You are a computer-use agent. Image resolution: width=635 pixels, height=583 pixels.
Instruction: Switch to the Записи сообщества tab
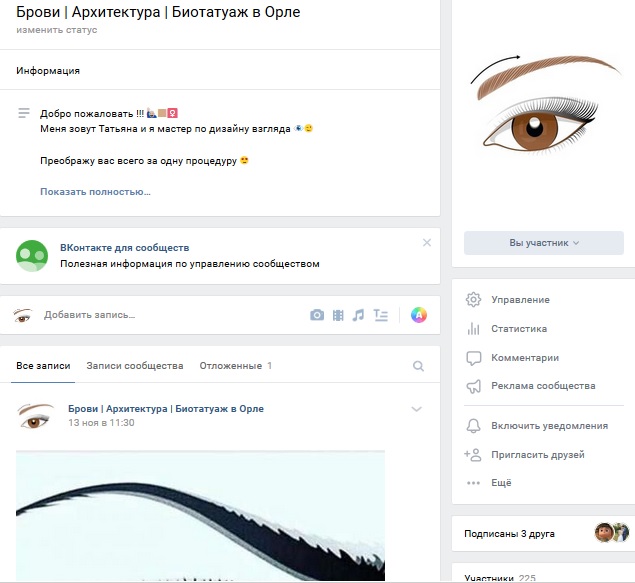coord(135,366)
